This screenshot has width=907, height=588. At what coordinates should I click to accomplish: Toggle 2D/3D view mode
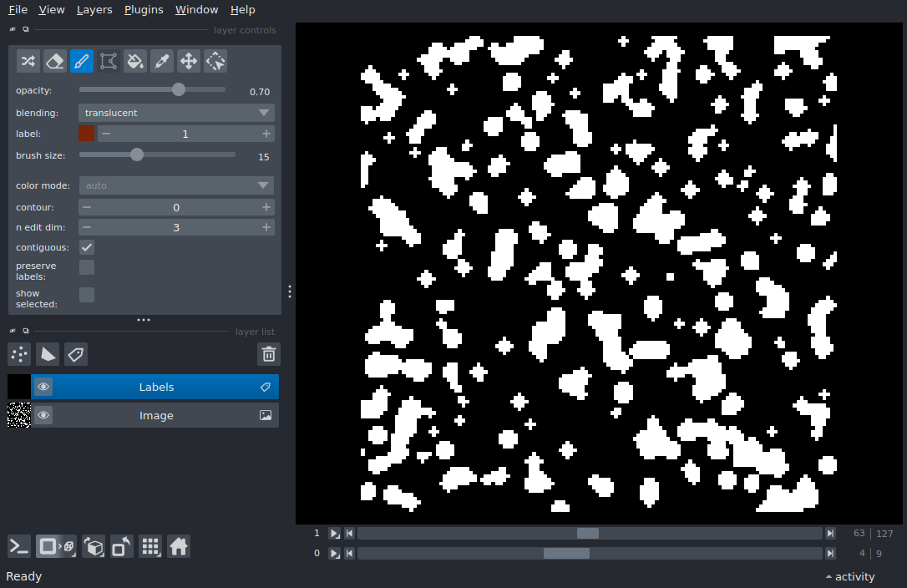[56, 546]
